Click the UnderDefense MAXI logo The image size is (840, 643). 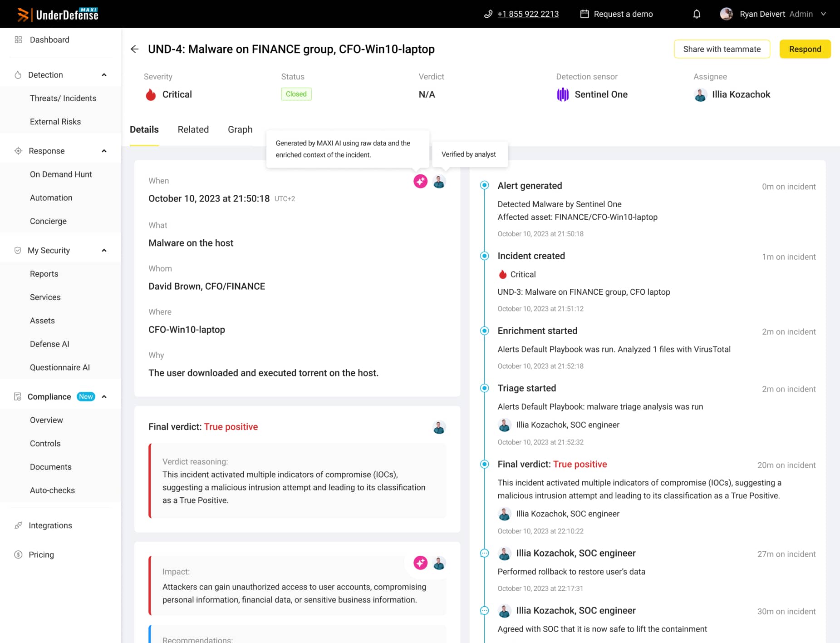point(58,14)
